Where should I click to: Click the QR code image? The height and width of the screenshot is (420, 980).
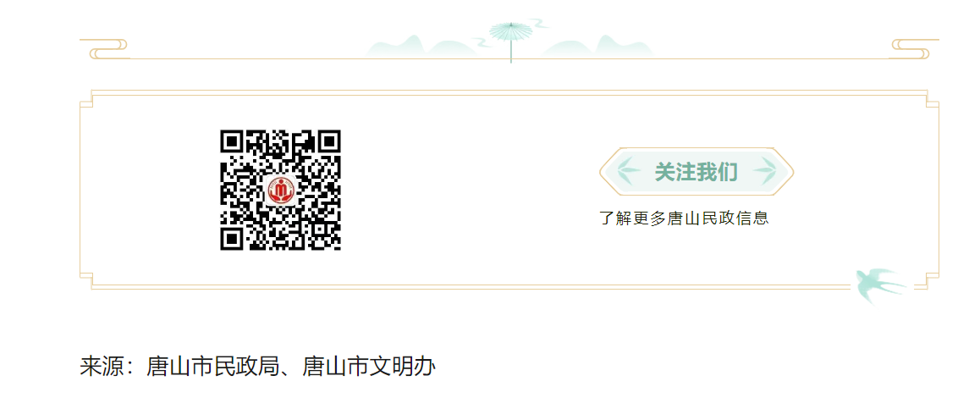point(280,190)
